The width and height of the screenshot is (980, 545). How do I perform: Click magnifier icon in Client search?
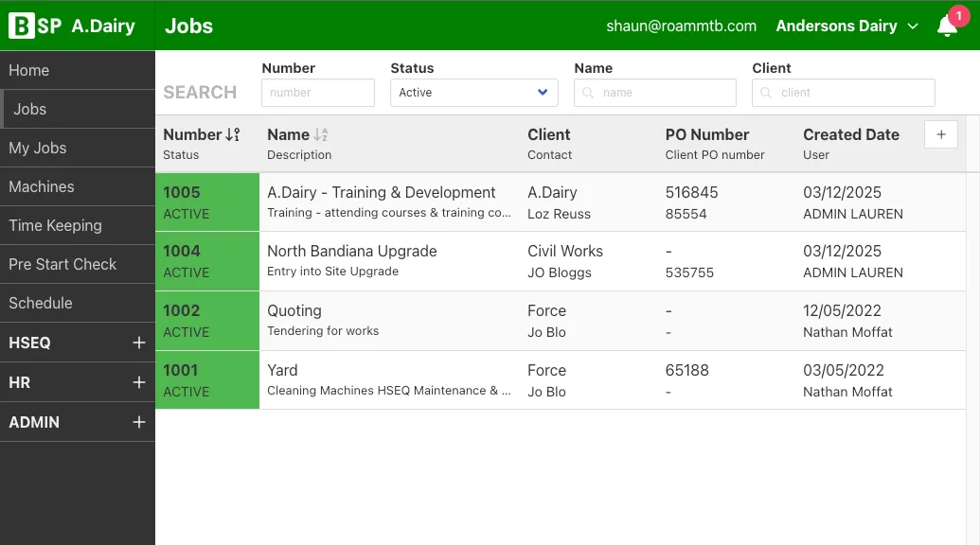pos(766,93)
